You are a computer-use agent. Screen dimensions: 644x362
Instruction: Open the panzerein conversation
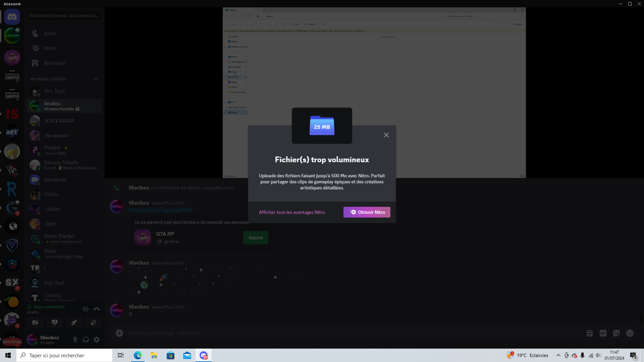64,180
